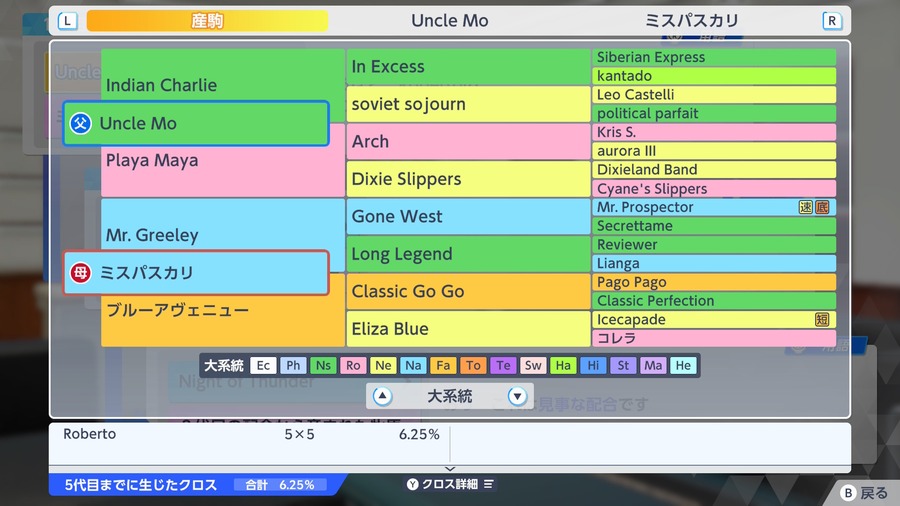Click the kantado cell

click(x=714, y=76)
